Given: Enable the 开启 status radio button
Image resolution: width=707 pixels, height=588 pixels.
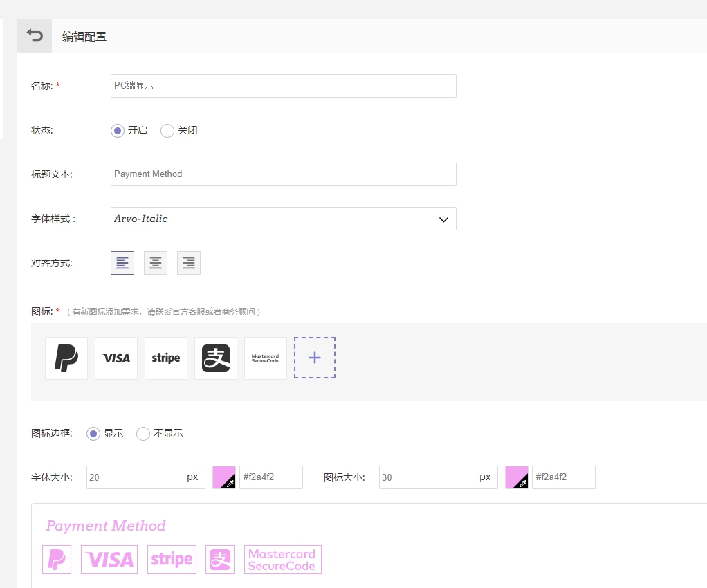Looking at the screenshot, I should [x=118, y=130].
